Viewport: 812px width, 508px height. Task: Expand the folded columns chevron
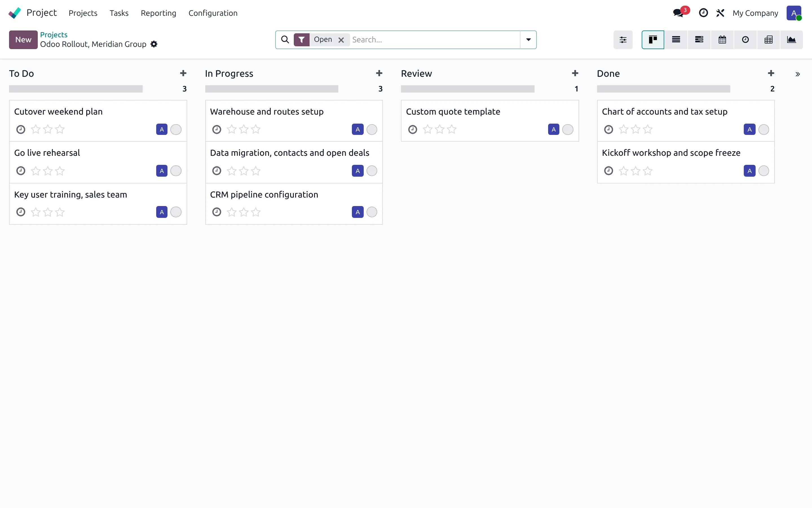(798, 74)
